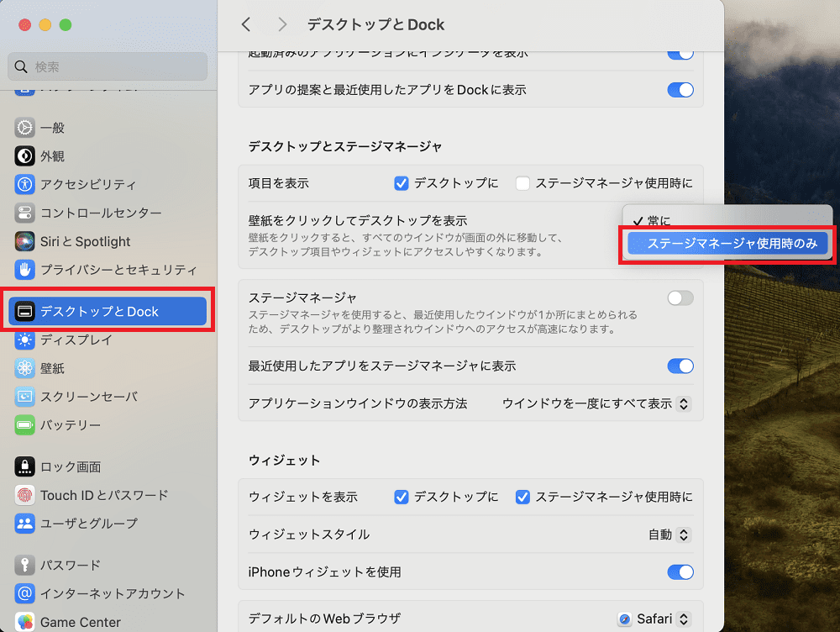Click ウィジェット section heading
840x632 pixels.
click(x=285, y=461)
